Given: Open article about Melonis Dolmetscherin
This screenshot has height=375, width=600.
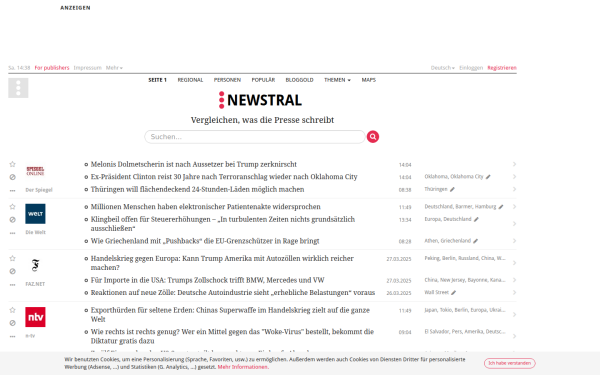Looking at the screenshot, I should (x=194, y=164).
